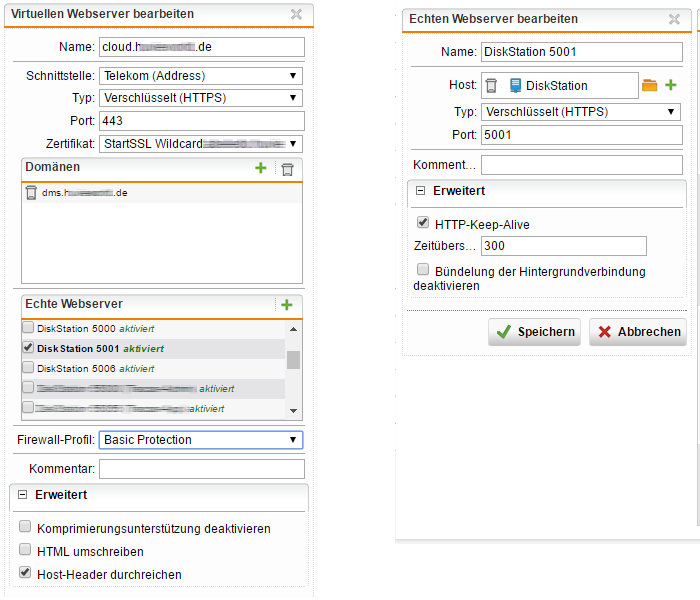Click the real webserver list scrollbar thumb
The image size is (700, 600).
coord(293,360)
